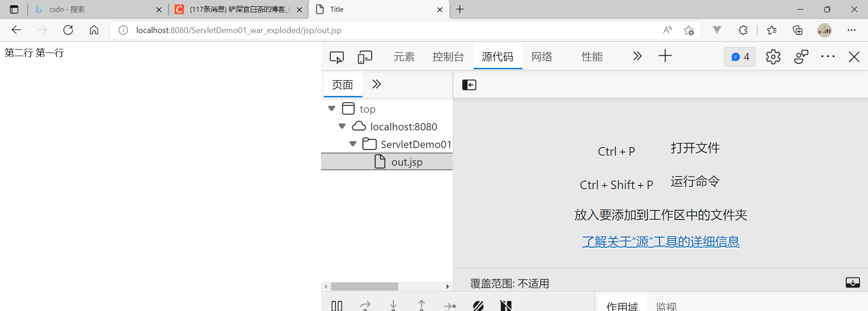Open DevTools customize menu (three dots)

pos(828,57)
